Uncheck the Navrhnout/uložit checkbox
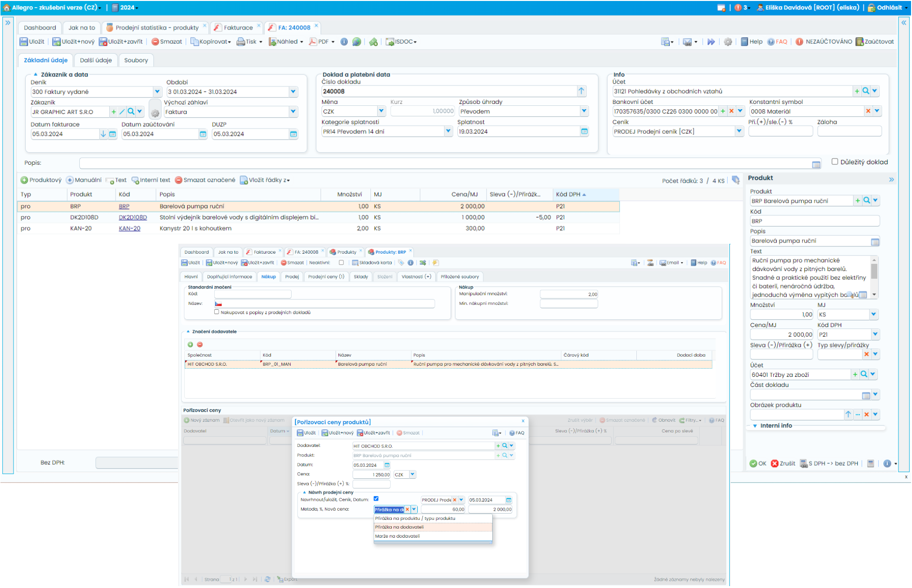The width and height of the screenshot is (912, 588). (376, 499)
